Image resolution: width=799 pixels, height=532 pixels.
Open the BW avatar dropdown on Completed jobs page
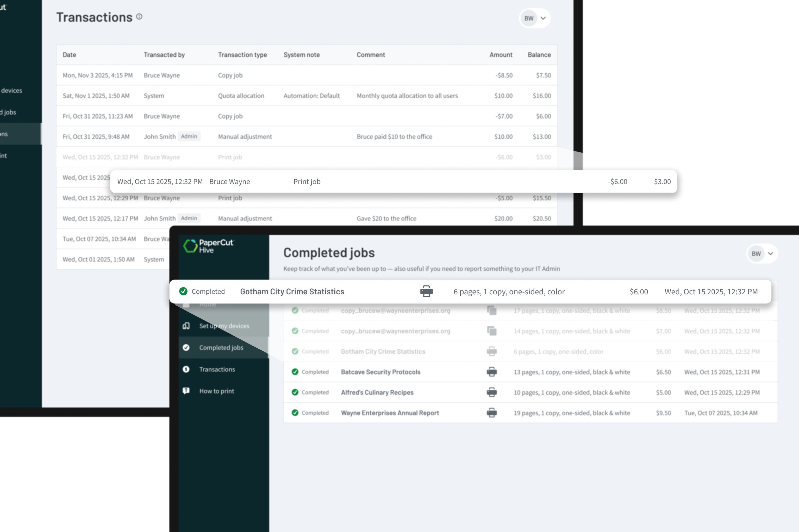tap(762, 254)
